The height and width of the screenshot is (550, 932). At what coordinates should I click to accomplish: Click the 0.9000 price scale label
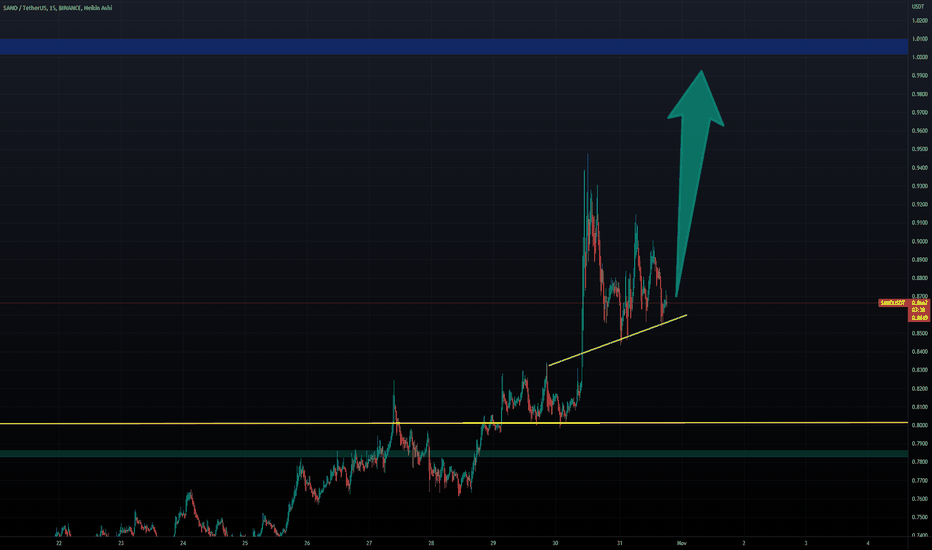tap(919, 241)
